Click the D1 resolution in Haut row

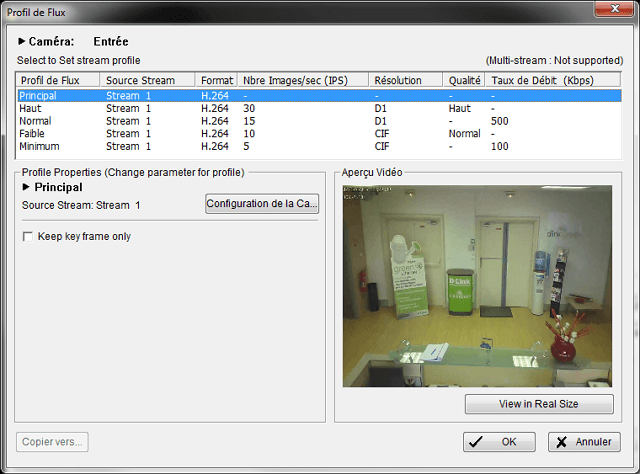click(x=380, y=108)
